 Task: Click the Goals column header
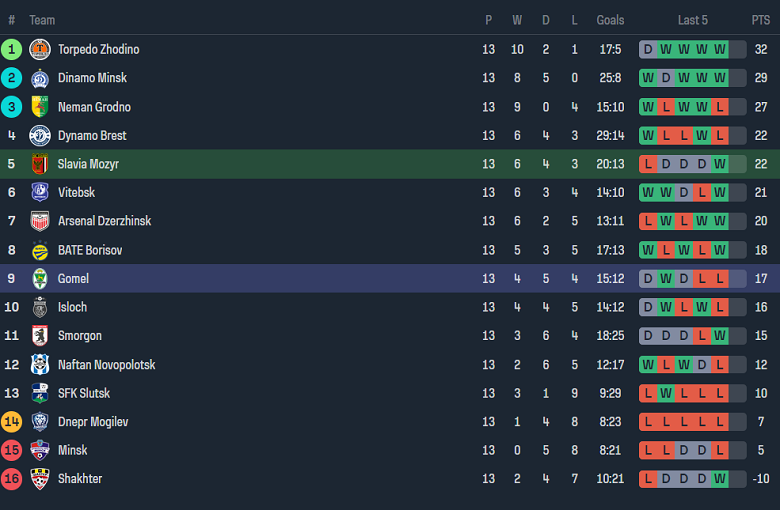click(x=610, y=20)
